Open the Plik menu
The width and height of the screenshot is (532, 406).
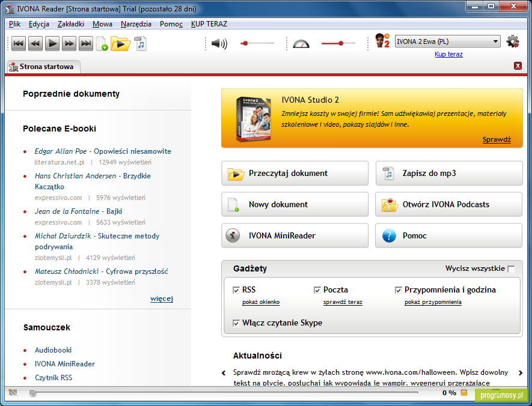coord(14,24)
